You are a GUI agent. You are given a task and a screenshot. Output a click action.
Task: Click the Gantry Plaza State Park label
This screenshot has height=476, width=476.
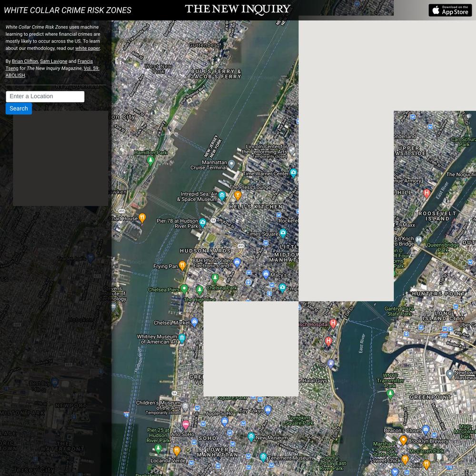399,311
